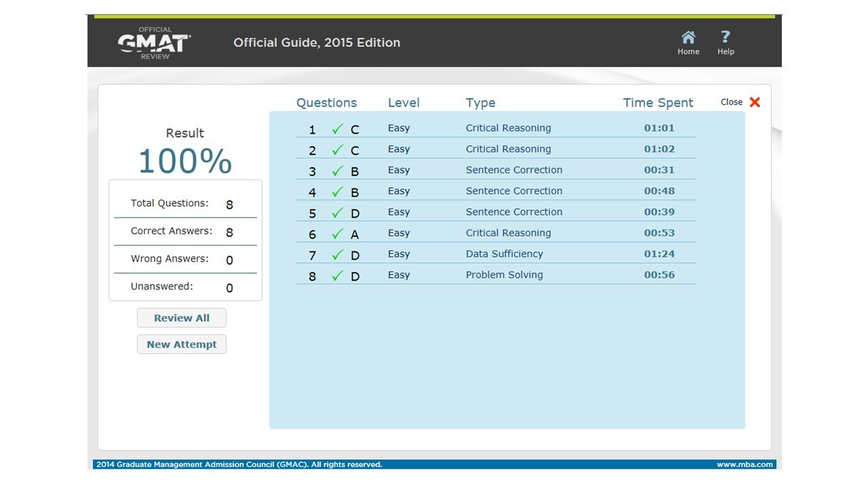Start a New Attempt
The height and width of the screenshot is (488, 868).
[182, 344]
